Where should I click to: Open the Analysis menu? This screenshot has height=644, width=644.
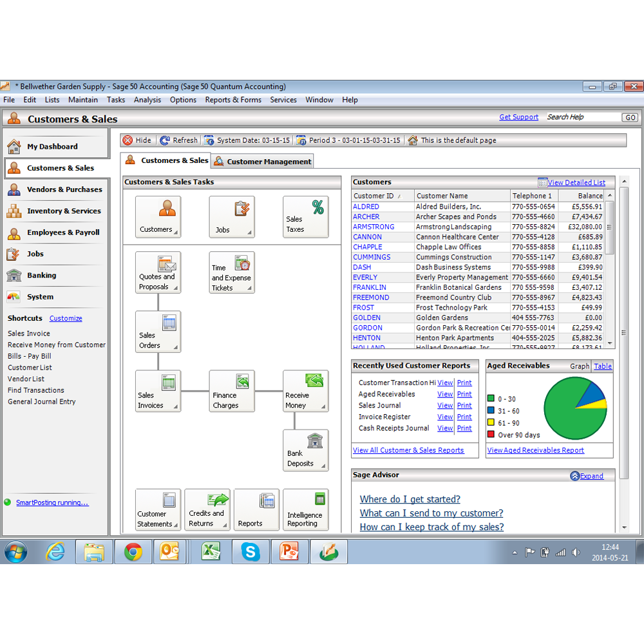(147, 100)
